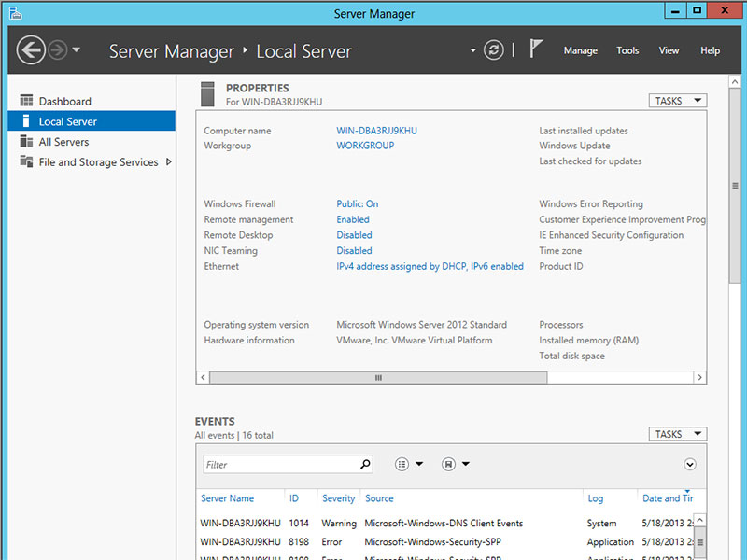Image resolution: width=747 pixels, height=560 pixels.
Task: Expand File and Storage Services arrow
Action: 169,161
